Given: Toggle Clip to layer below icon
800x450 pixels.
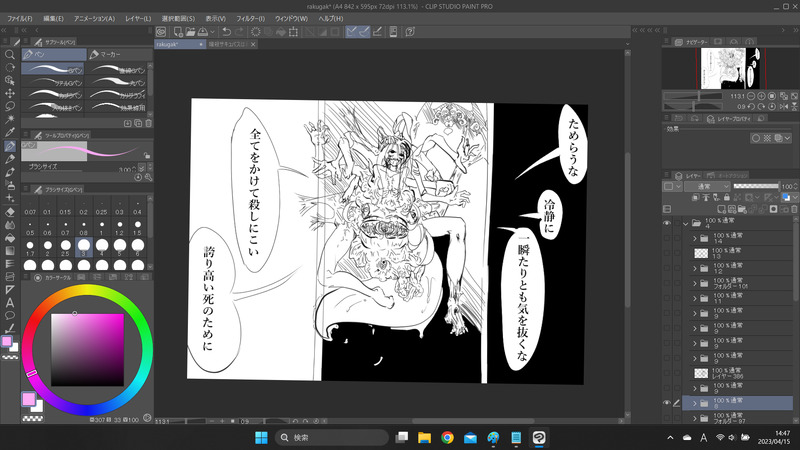Looking at the screenshot, I should [x=695, y=197].
